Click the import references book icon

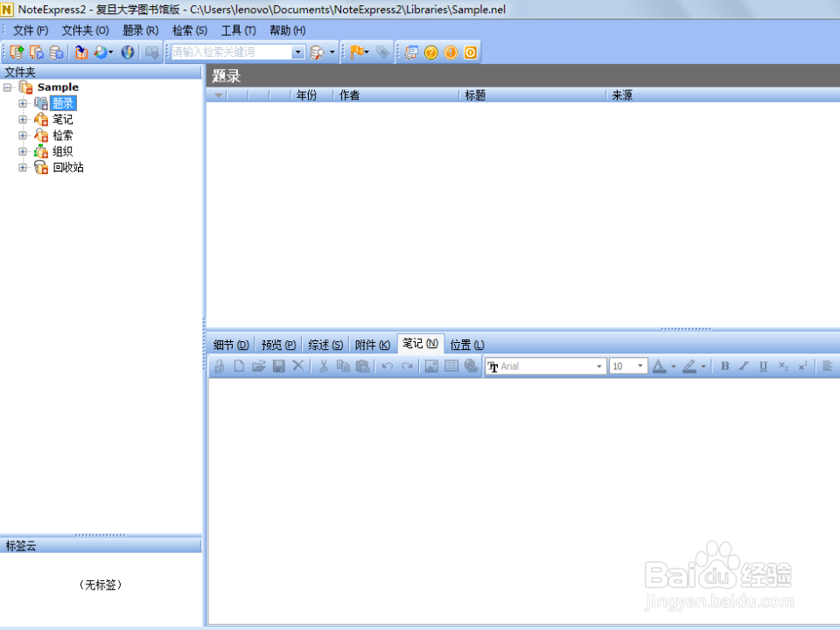(x=81, y=52)
